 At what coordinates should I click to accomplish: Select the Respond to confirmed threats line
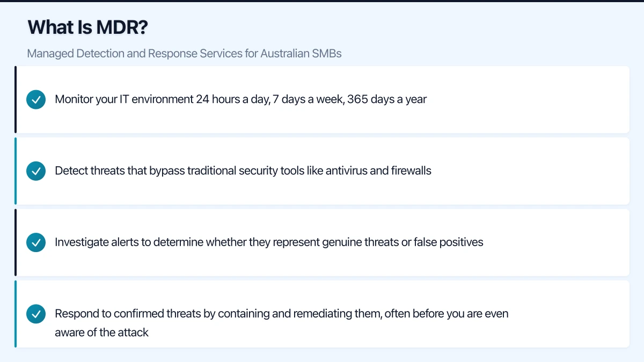tap(281, 314)
